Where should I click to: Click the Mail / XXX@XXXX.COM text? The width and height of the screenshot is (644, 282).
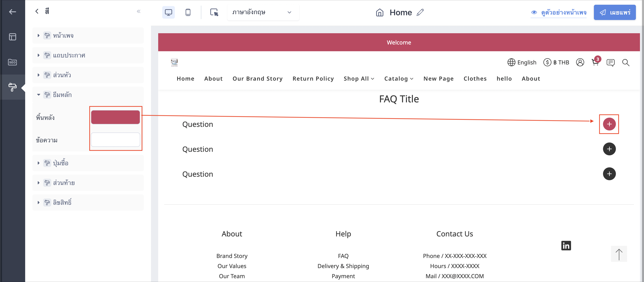point(455,276)
